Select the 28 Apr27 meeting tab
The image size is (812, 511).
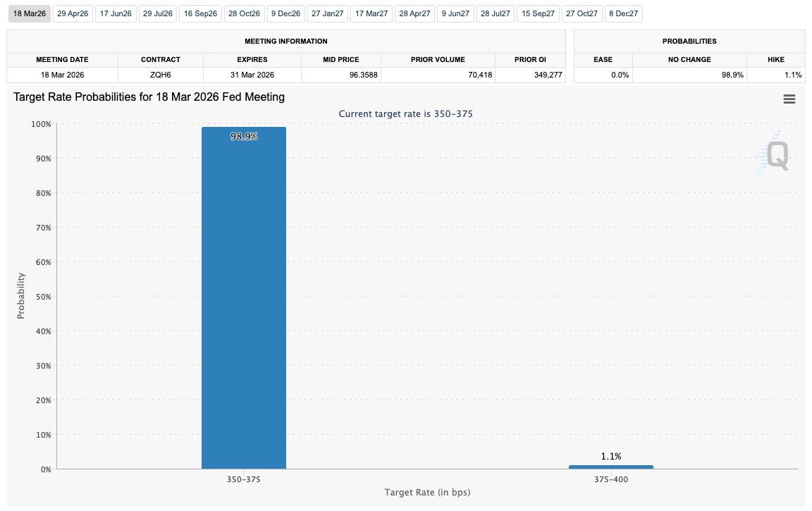[414, 13]
